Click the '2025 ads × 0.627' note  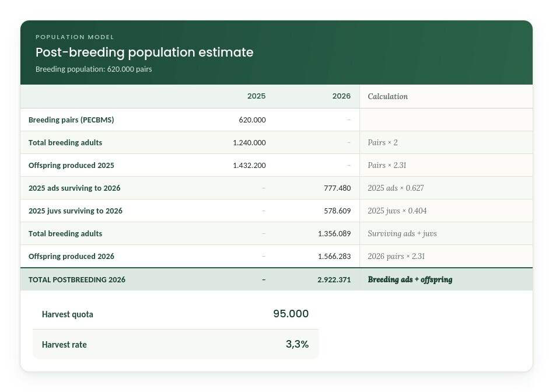[x=396, y=188]
